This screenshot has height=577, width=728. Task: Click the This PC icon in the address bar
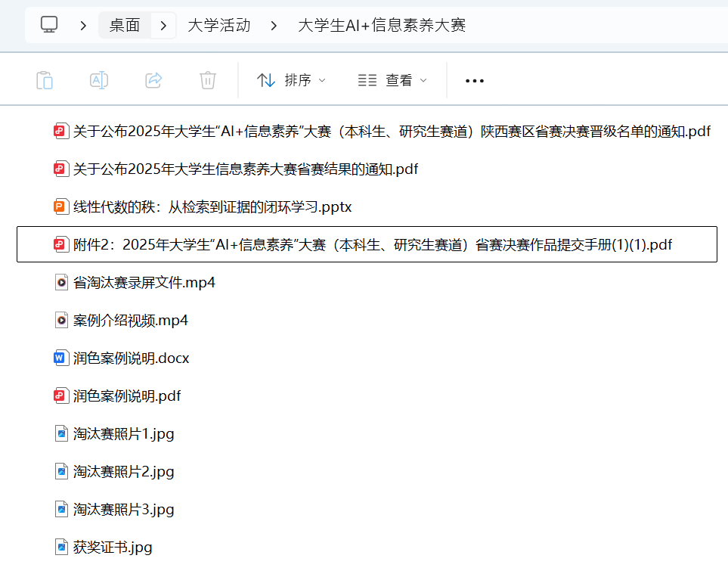[x=48, y=24]
